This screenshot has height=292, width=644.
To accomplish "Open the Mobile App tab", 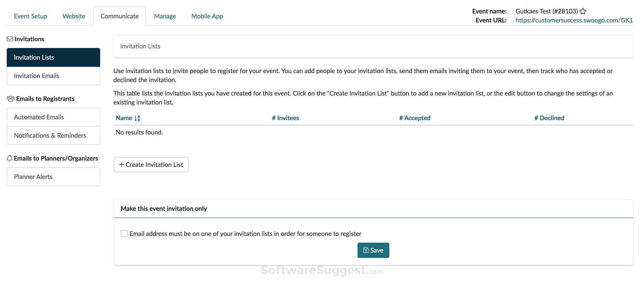I will coord(207,16).
